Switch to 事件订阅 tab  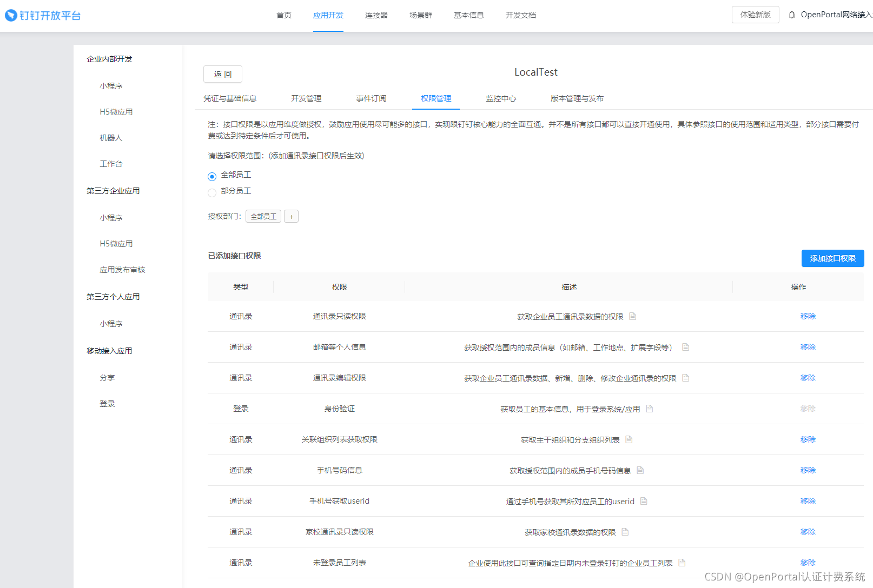pyautogui.click(x=371, y=98)
